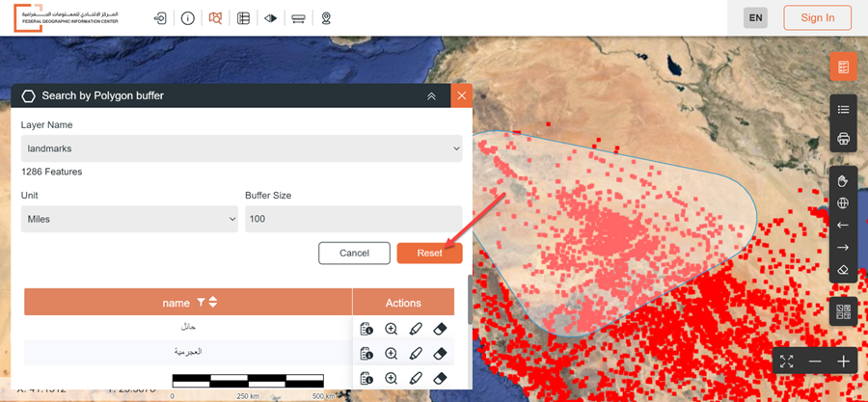Open the Unit Miles dropdown
868x402 pixels.
pos(129,219)
